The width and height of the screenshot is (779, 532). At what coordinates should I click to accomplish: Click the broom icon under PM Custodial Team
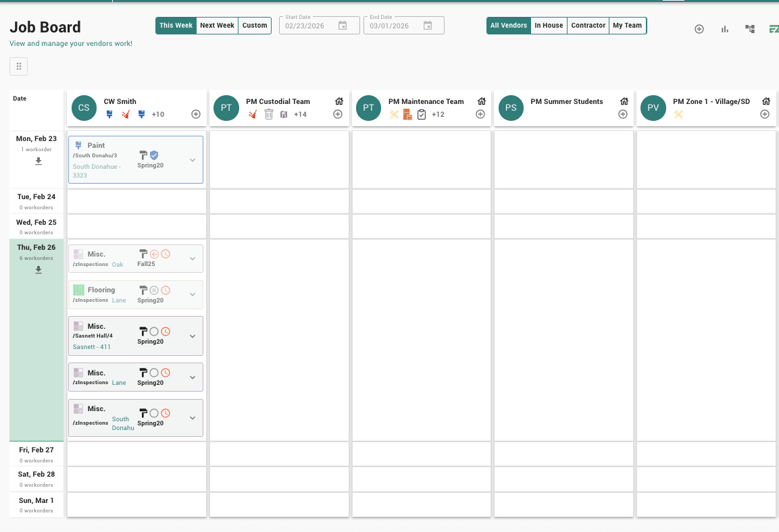(x=253, y=114)
